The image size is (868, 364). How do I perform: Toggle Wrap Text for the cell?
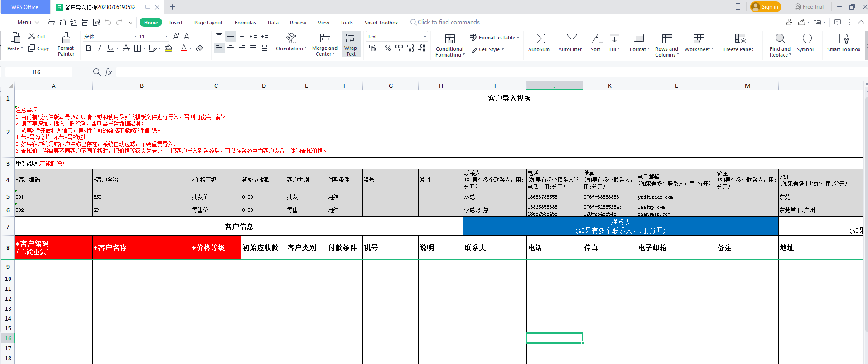pyautogui.click(x=351, y=44)
